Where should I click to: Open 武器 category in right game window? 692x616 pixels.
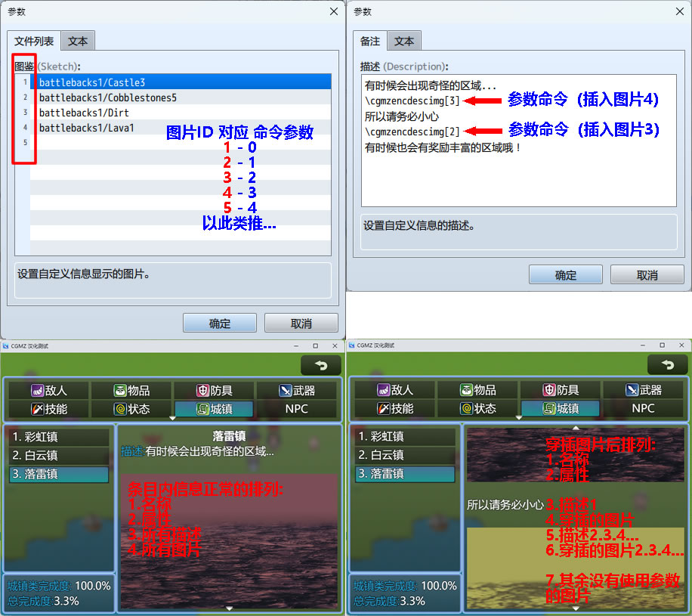point(643,390)
